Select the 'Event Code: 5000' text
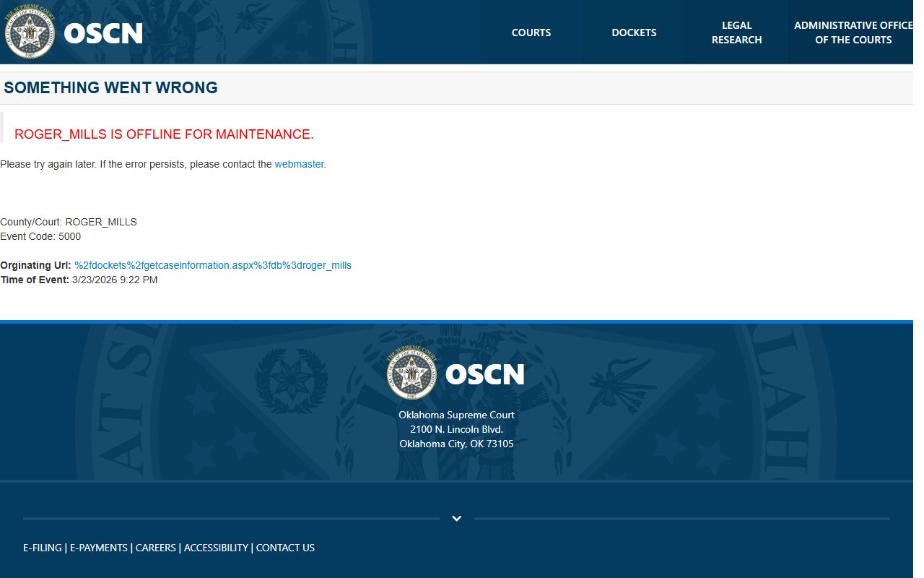924x578 pixels. [x=40, y=236]
